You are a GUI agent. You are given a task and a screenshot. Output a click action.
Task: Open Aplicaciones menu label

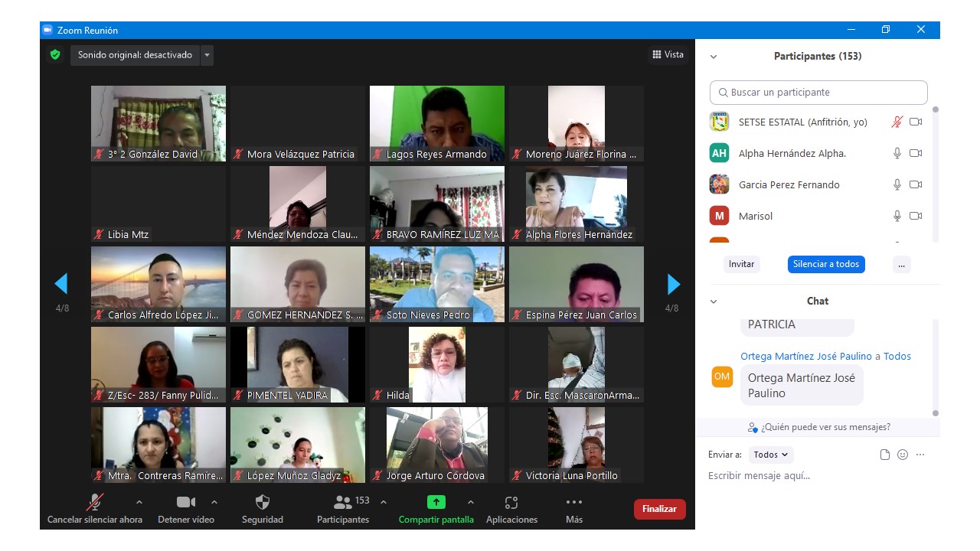click(511, 520)
